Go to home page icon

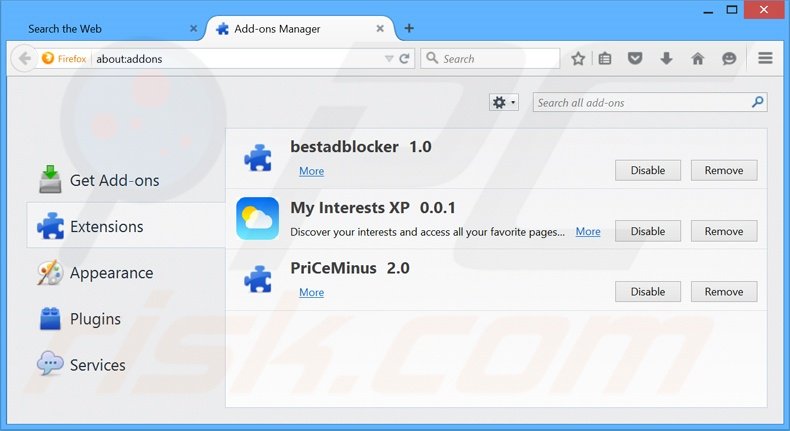pyautogui.click(x=697, y=59)
